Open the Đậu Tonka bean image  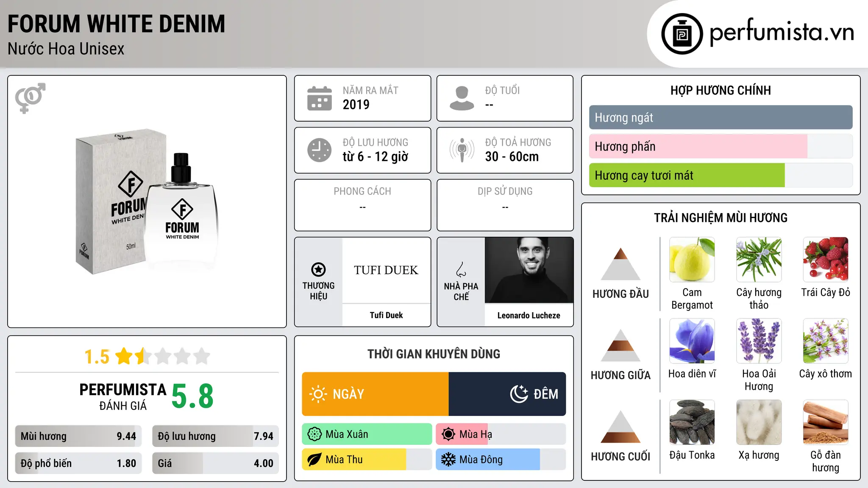[692, 422]
